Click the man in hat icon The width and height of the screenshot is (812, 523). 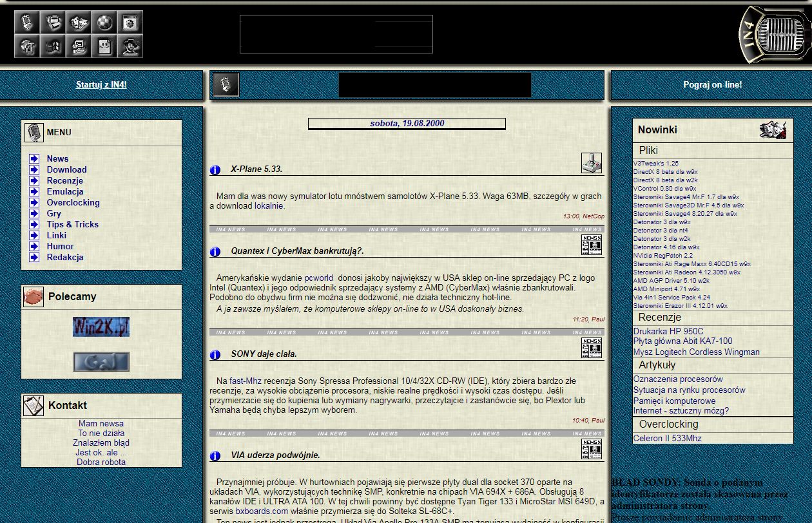[x=130, y=46]
